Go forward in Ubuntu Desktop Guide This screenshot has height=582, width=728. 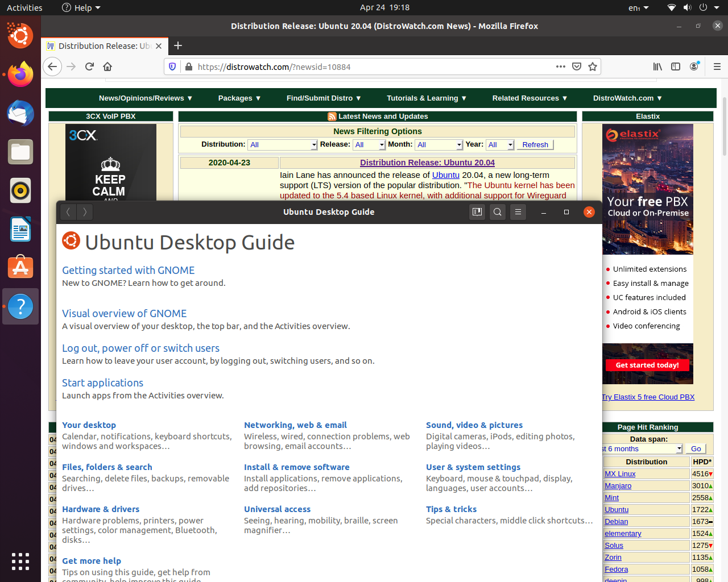click(85, 212)
